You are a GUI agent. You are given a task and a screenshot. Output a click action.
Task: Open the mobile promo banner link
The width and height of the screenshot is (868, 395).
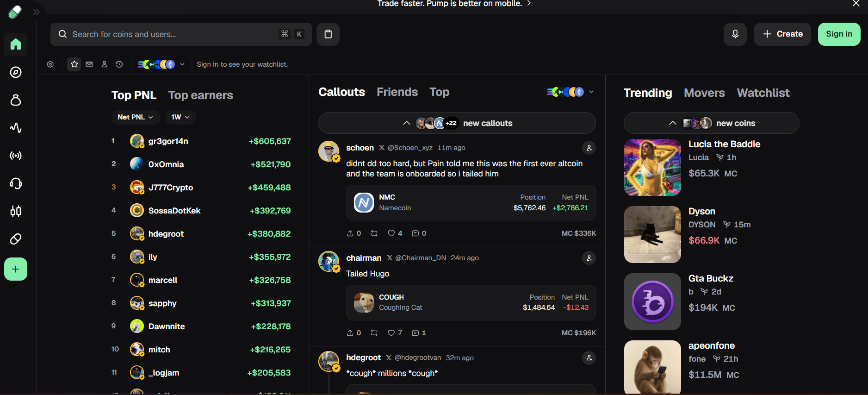coord(454,4)
